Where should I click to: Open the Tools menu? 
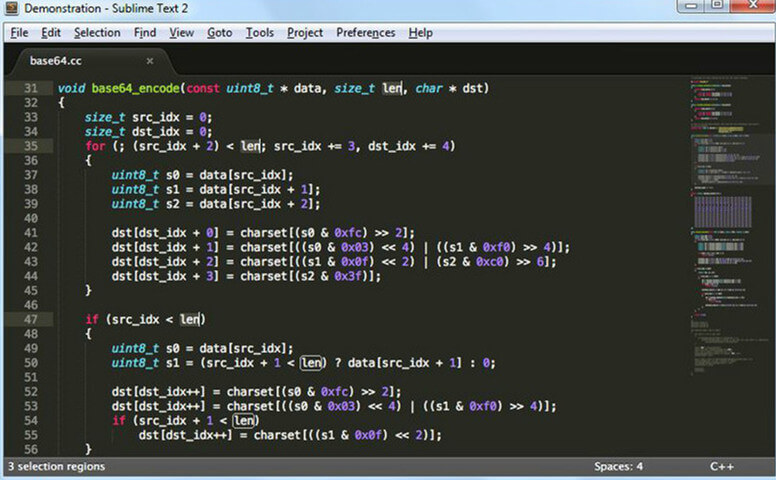tap(260, 33)
